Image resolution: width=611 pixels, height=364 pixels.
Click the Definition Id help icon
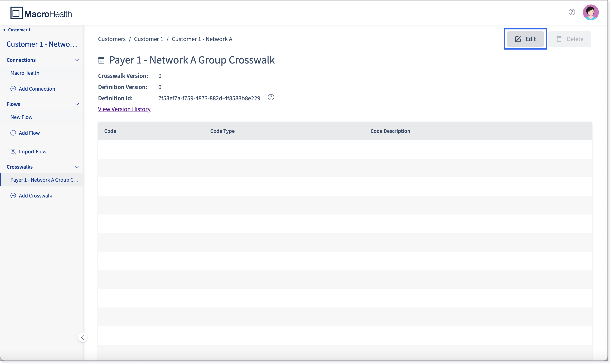point(271,98)
